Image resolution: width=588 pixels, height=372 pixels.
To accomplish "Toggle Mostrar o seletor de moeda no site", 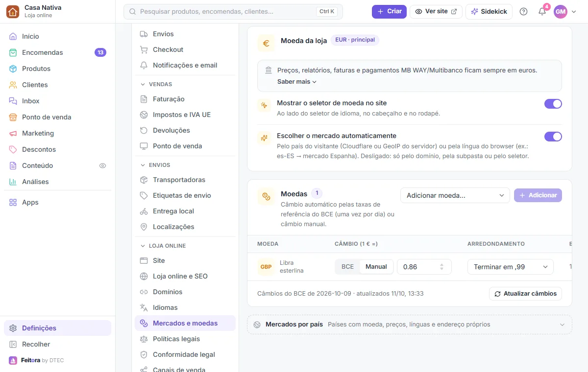I will 553,104.
